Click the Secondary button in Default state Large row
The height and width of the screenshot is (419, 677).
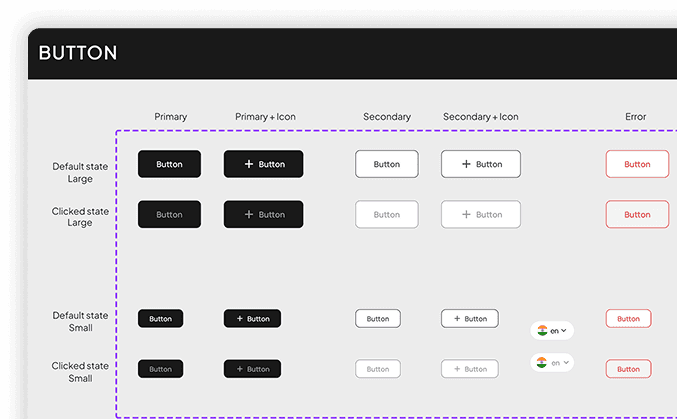click(387, 164)
